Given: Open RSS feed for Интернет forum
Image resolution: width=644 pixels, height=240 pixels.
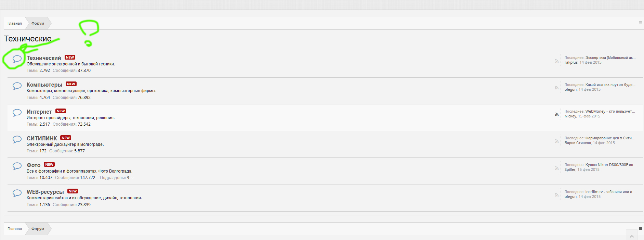Looking at the screenshot, I should click(557, 114).
